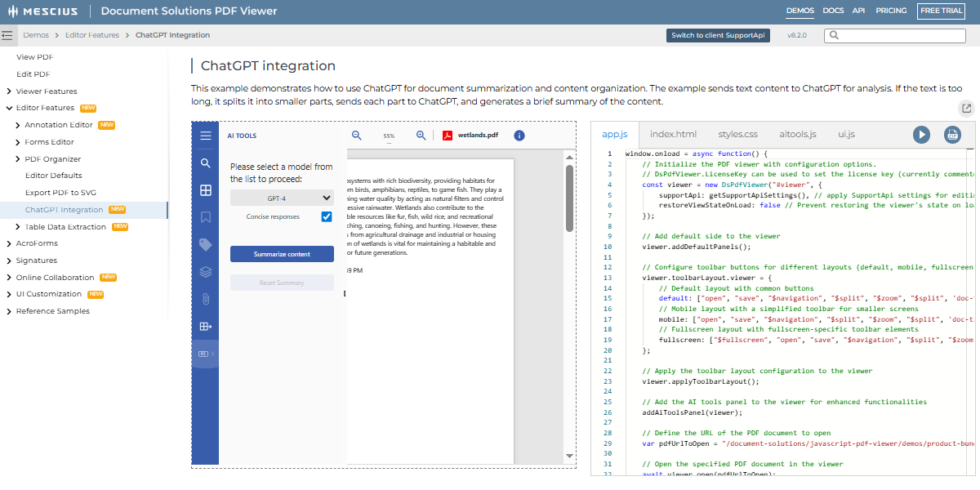Click the v8.2.0 version label
The image size is (980, 490).
coord(796,35)
